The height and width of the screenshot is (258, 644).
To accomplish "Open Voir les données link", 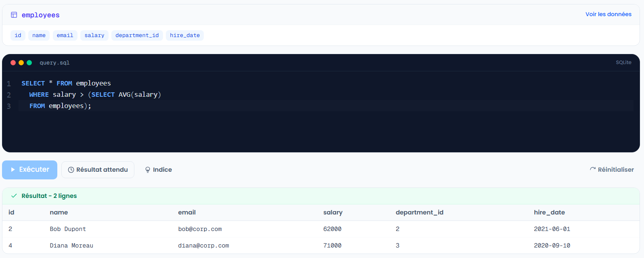I will click(608, 14).
